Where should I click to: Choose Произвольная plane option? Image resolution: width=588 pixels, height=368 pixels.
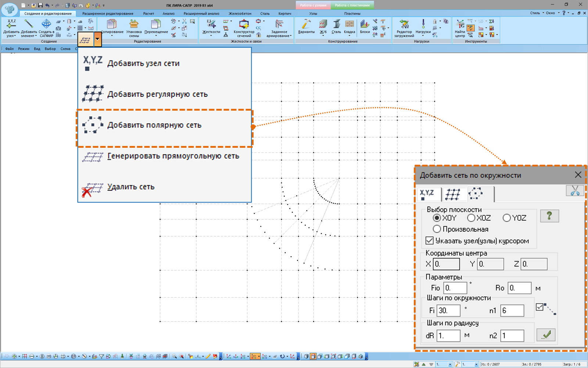[x=437, y=229]
